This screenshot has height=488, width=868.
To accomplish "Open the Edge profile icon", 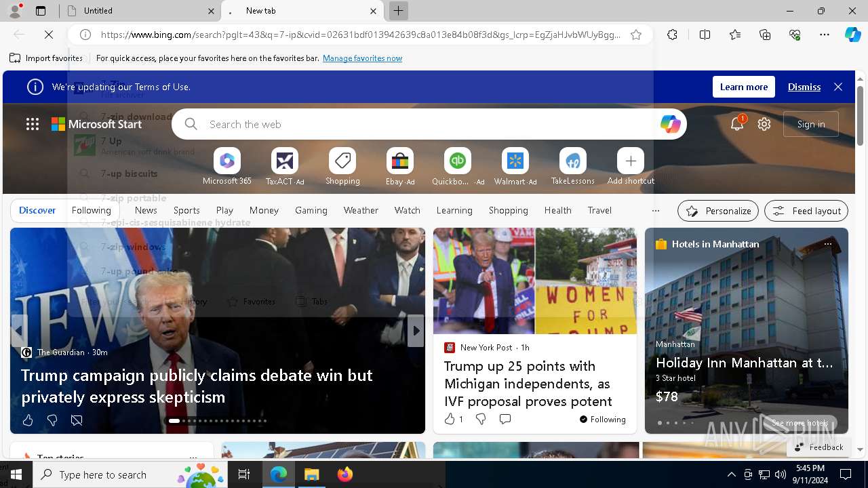I will tap(15, 11).
